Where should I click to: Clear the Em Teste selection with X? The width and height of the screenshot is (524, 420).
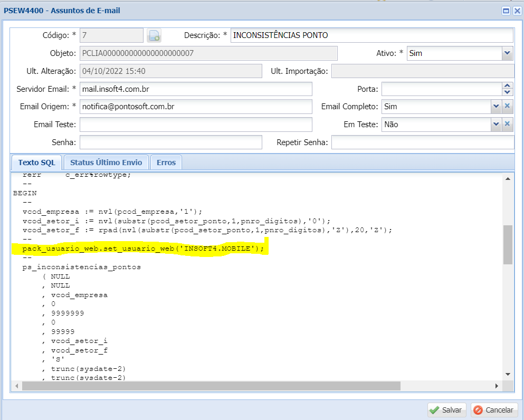point(507,125)
